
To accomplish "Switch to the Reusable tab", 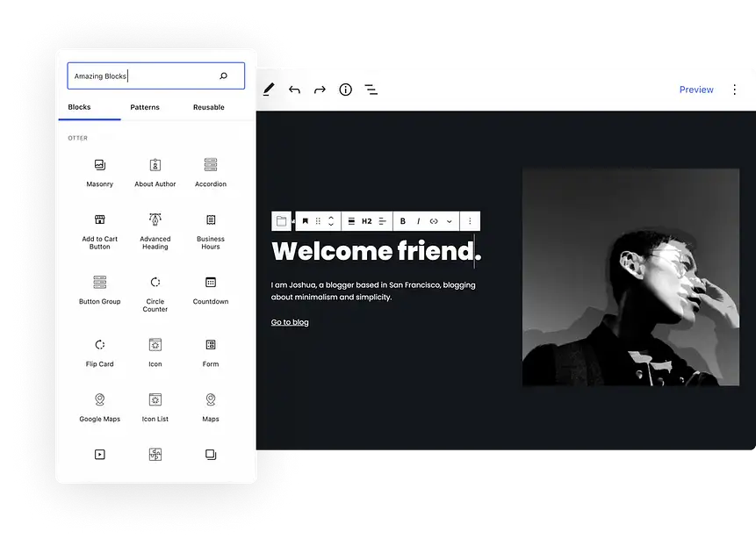I will (x=209, y=107).
